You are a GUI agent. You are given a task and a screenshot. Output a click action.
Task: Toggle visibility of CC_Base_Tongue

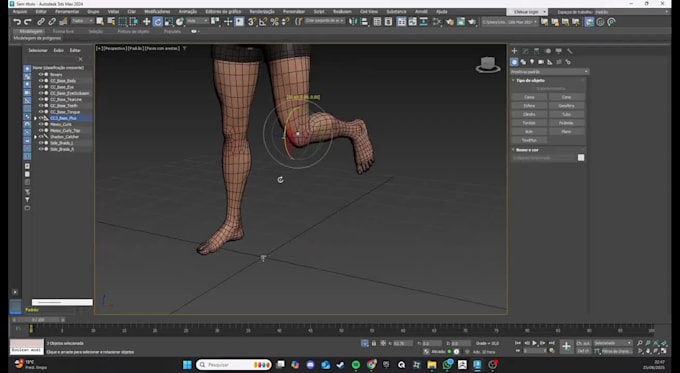click(x=41, y=112)
